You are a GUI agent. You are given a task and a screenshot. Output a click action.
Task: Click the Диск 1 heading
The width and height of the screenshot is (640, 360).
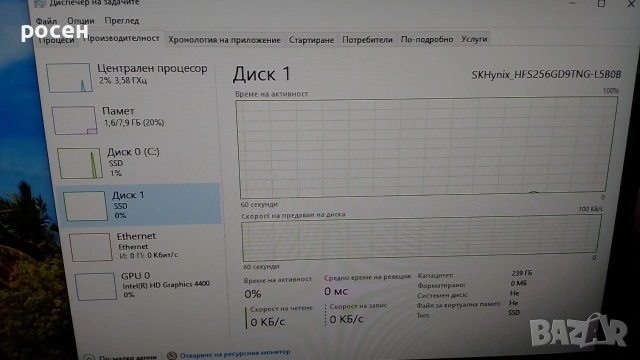click(x=262, y=74)
